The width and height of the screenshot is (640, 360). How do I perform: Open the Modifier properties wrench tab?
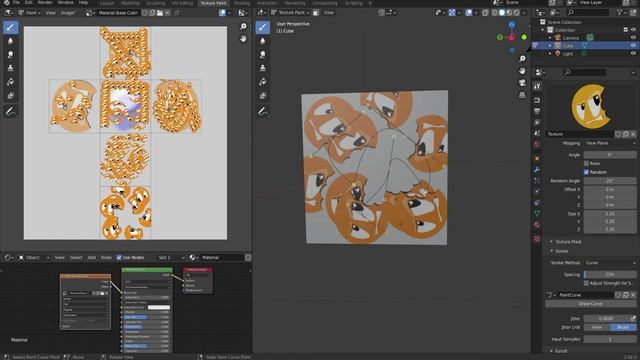click(537, 169)
